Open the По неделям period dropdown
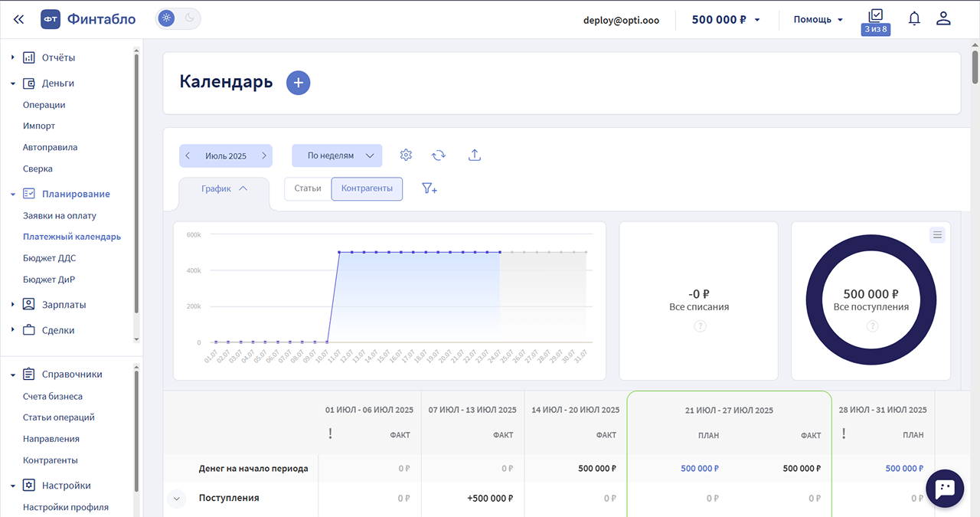 pos(337,155)
